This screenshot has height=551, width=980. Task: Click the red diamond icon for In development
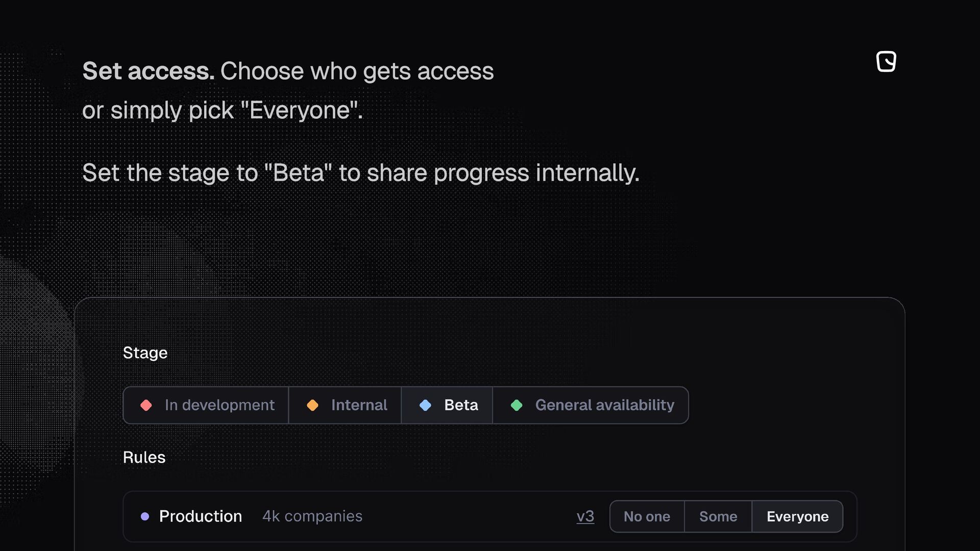tap(146, 405)
